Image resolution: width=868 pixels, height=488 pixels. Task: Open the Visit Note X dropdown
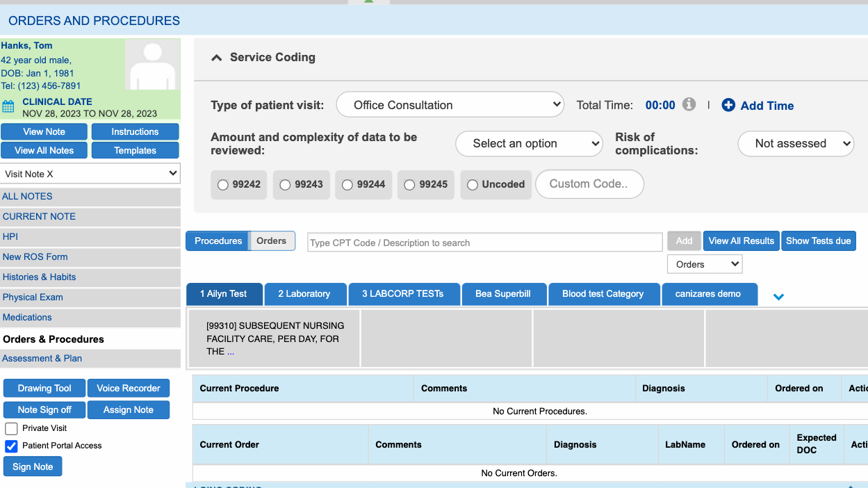(90, 174)
